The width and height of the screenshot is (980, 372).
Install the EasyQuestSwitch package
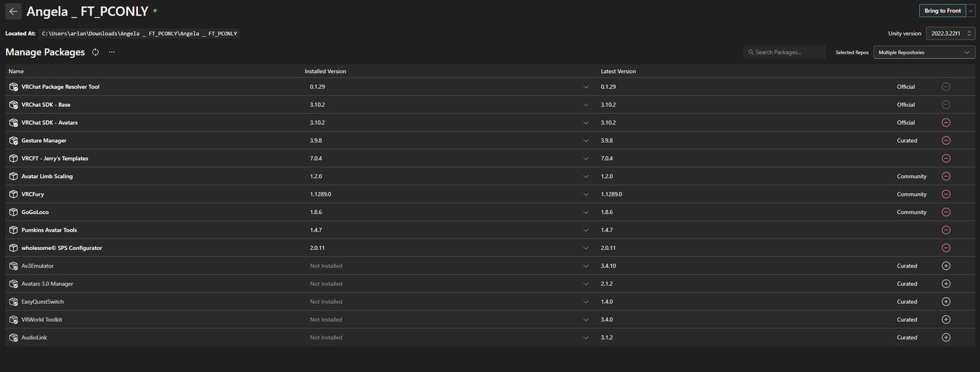click(x=945, y=302)
